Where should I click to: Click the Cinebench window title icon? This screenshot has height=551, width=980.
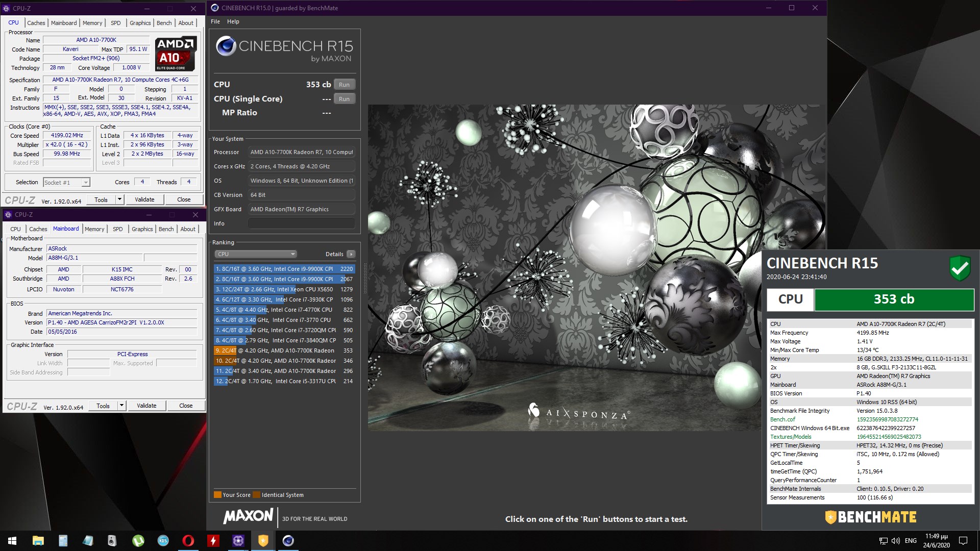pyautogui.click(x=215, y=8)
